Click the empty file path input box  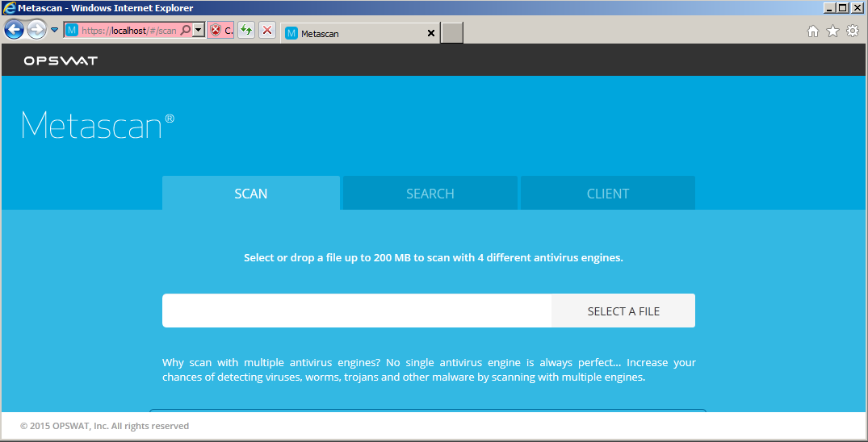(x=357, y=311)
